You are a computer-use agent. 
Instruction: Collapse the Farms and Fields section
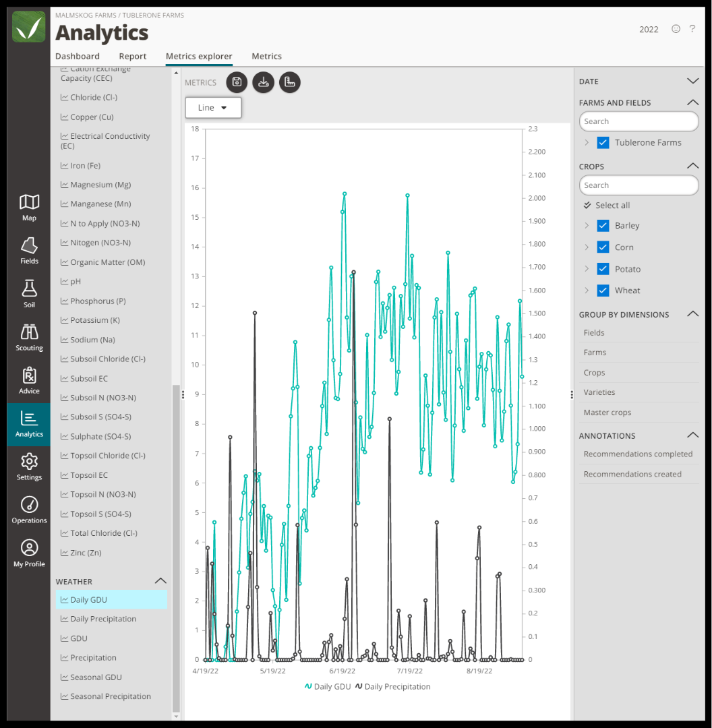692,102
